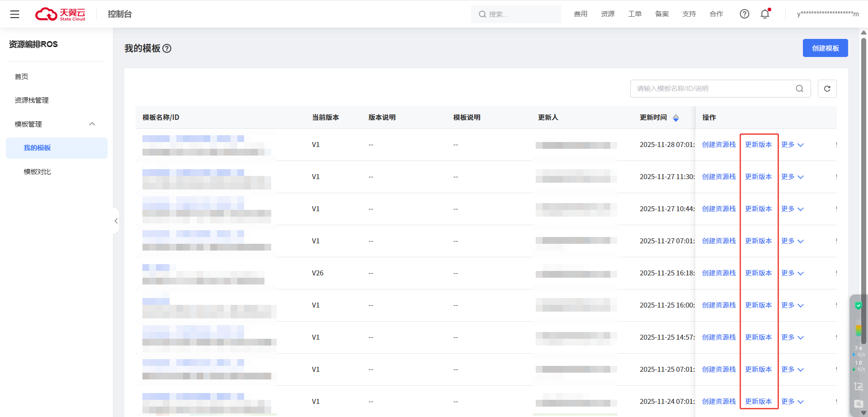Viewport: 868px width, 417px height.
Task: Collapse the left sidebar with arrow handle
Action: pyautogui.click(x=116, y=221)
